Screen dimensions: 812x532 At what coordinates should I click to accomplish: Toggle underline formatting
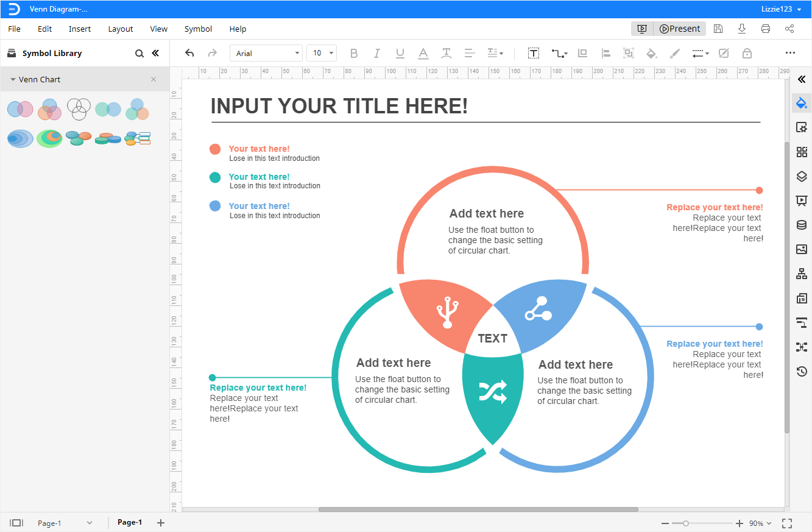400,53
